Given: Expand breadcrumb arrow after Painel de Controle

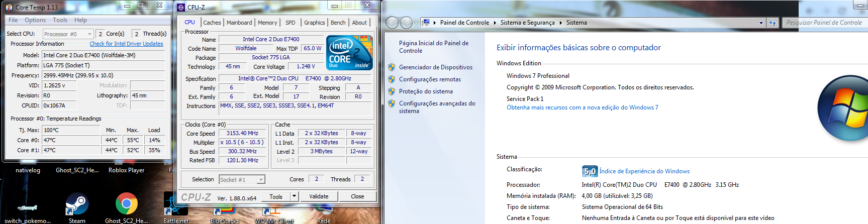Looking at the screenshot, I should [x=494, y=23].
